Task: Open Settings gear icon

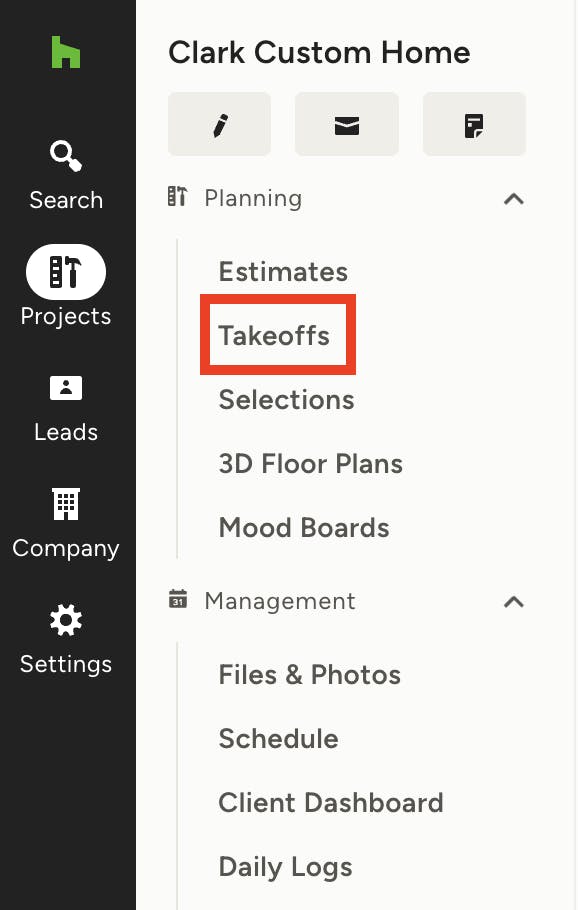Action: pyautogui.click(x=66, y=620)
